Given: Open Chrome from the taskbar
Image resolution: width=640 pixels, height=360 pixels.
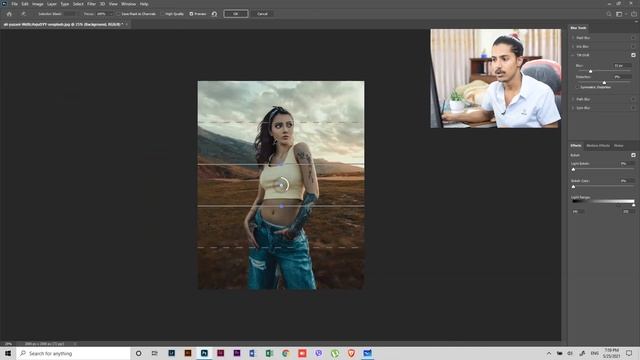Looking at the screenshot, I should coord(286,353).
